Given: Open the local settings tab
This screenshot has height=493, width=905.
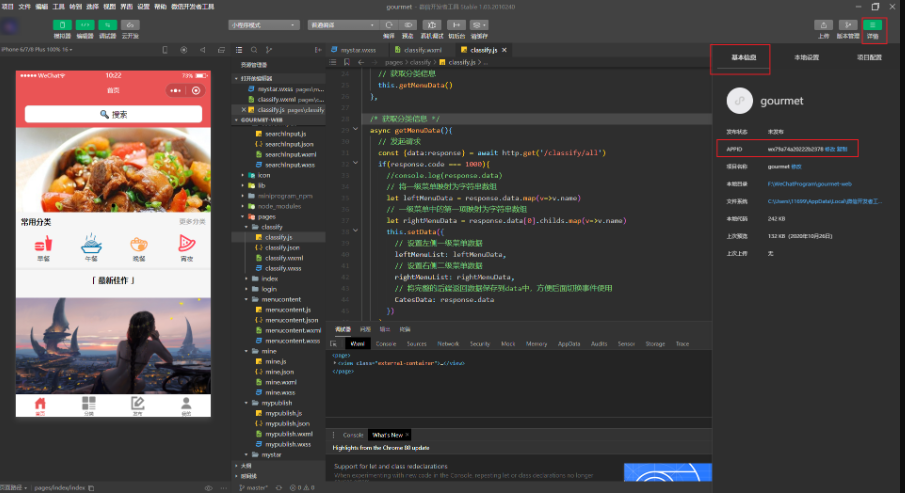Looking at the screenshot, I should pos(806,58).
